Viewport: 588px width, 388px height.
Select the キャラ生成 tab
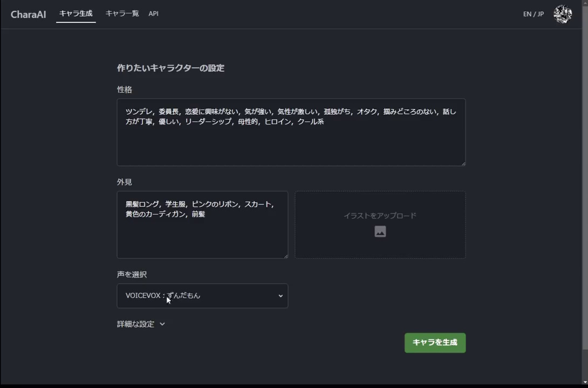pyautogui.click(x=76, y=13)
